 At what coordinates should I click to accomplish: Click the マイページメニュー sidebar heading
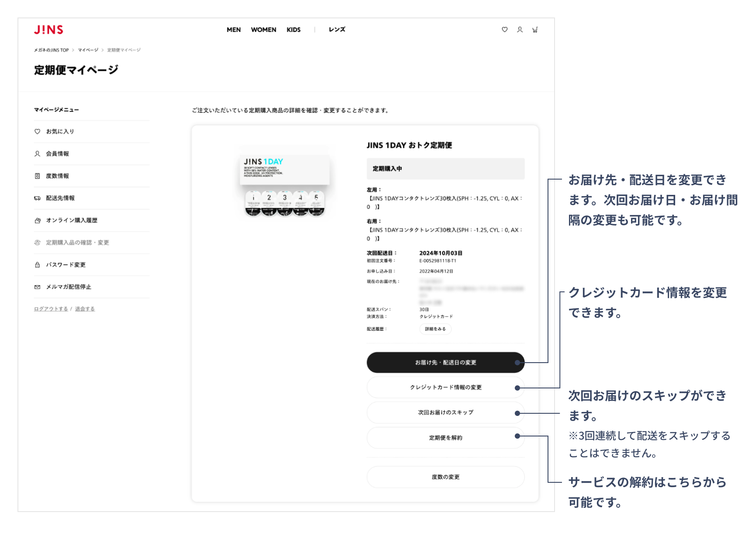tap(56, 110)
